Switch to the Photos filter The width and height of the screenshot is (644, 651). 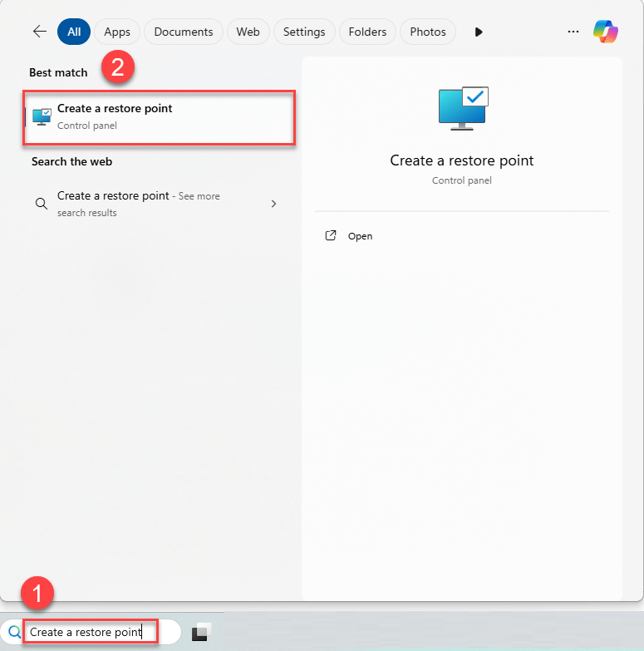click(428, 32)
